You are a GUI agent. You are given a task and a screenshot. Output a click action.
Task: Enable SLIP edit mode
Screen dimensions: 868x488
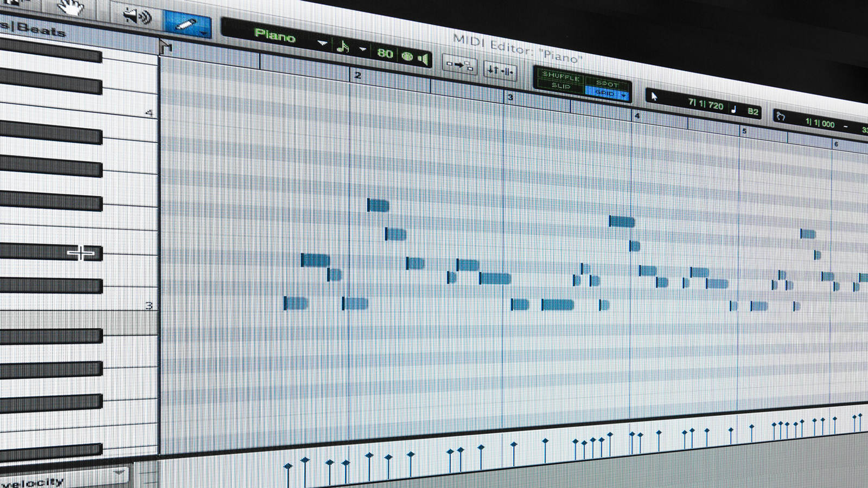pyautogui.click(x=560, y=86)
